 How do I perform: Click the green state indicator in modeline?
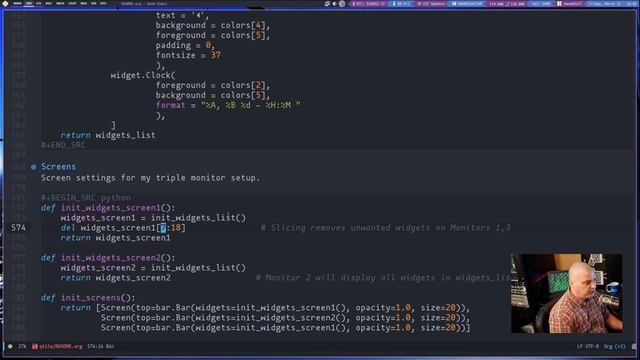click(x=10, y=347)
